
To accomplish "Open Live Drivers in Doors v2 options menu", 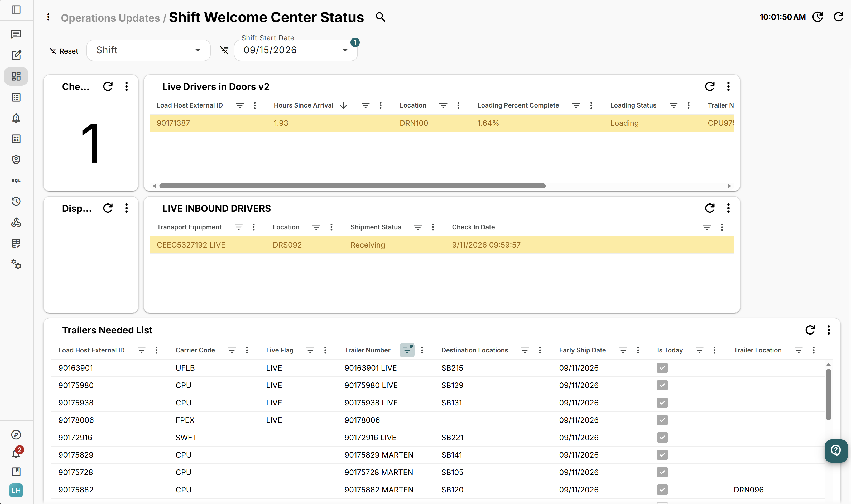I will [x=728, y=86].
